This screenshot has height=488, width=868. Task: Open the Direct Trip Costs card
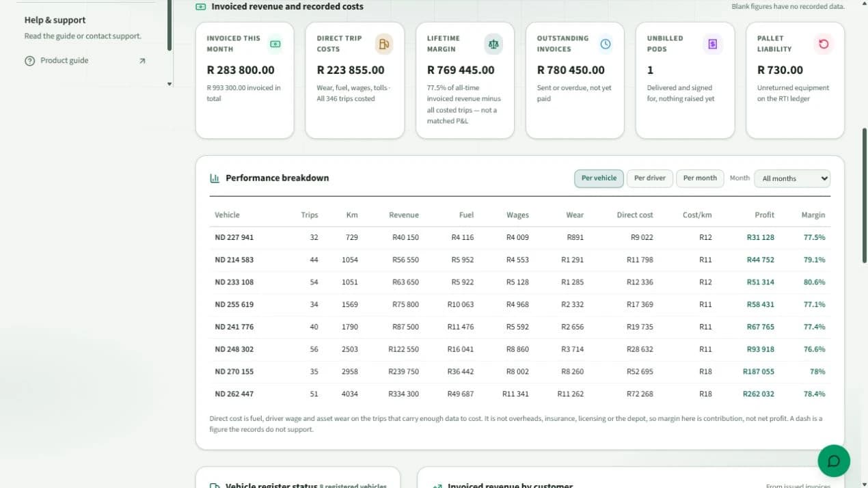[x=355, y=80]
